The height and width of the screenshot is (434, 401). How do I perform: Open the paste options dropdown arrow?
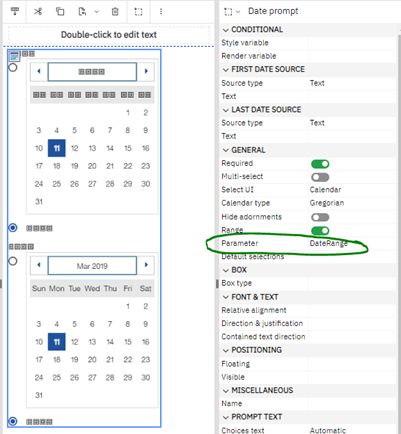tap(97, 12)
